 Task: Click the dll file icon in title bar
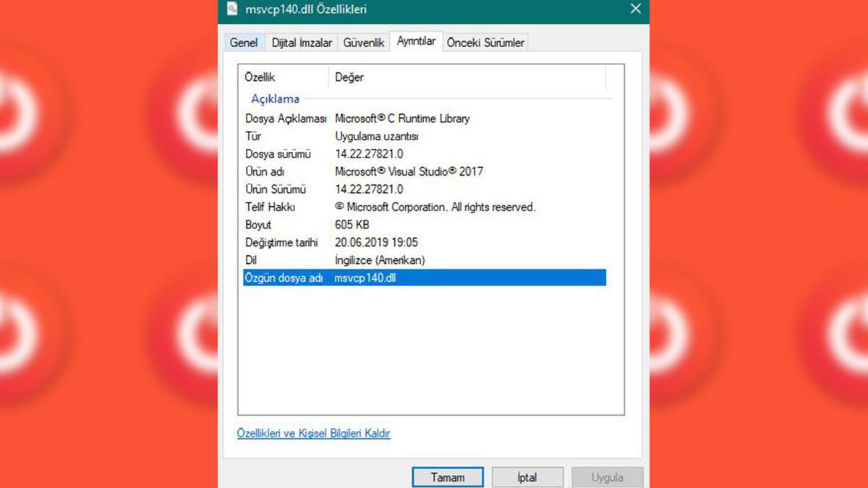[x=231, y=9]
